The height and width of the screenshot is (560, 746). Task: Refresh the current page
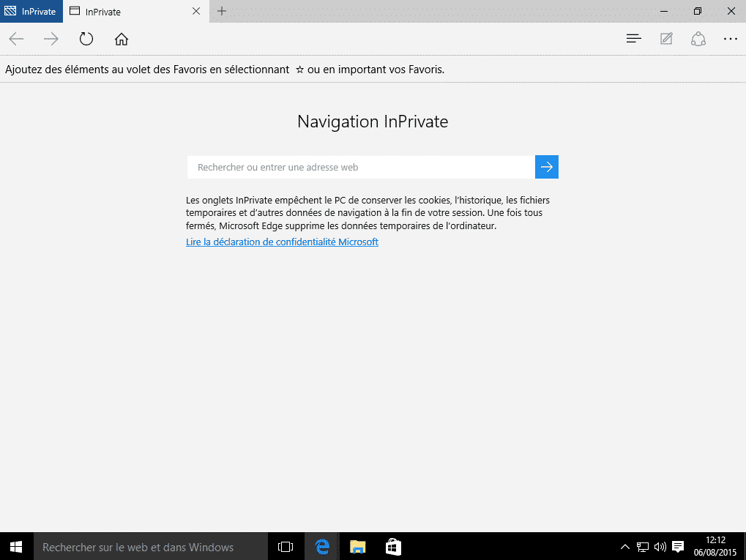[x=86, y=39]
